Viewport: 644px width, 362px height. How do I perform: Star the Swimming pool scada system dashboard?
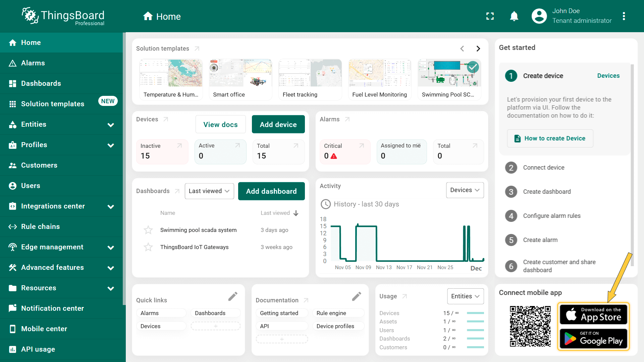pyautogui.click(x=148, y=230)
